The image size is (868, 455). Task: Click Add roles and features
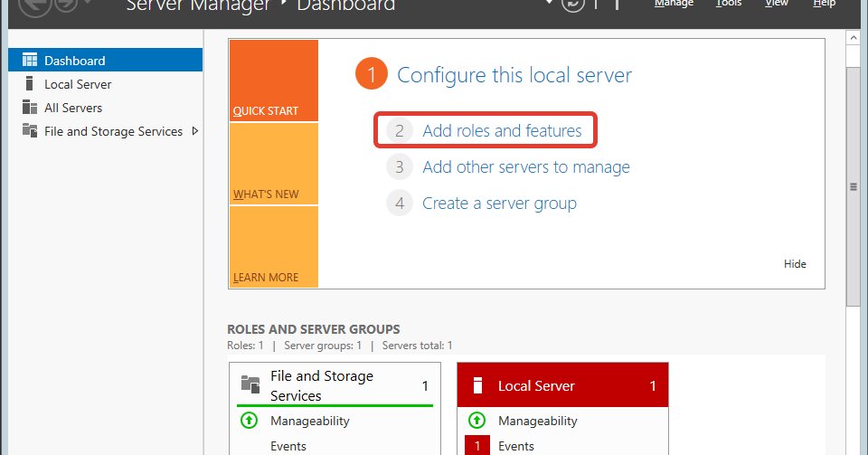(x=502, y=130)
